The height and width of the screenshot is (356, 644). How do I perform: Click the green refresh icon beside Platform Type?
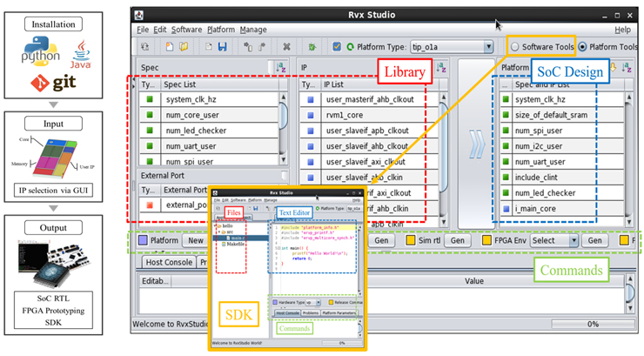350,47
